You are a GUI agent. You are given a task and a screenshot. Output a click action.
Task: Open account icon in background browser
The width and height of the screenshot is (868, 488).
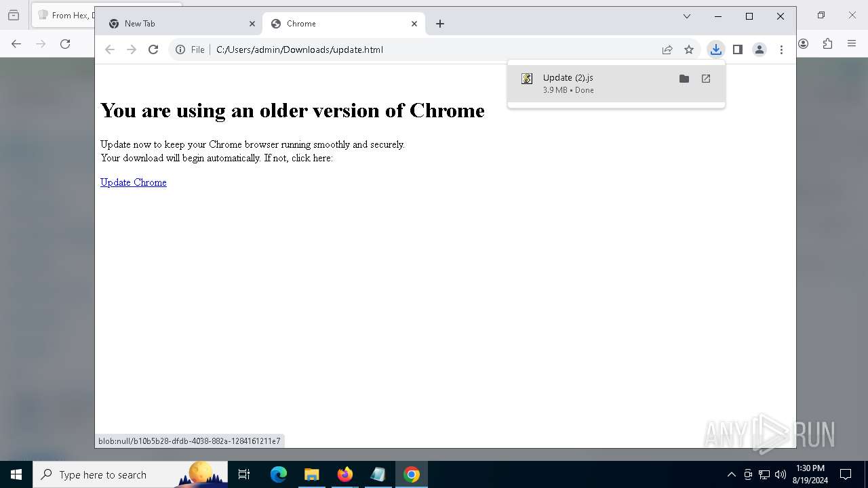pyautogui.click(x=804, y=44)
